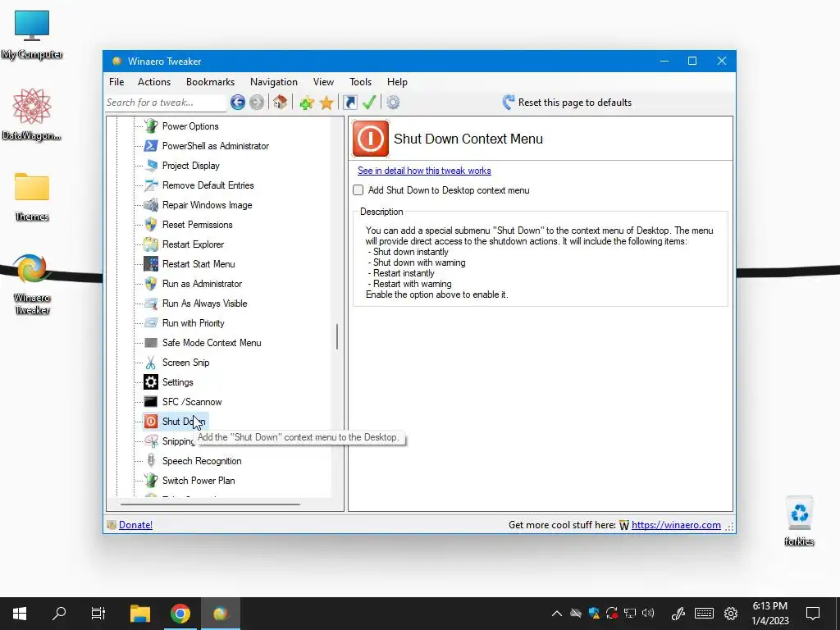Click the Remove Default Entries icon
This screenshot has width=840, height=630.
coord(151,185)
